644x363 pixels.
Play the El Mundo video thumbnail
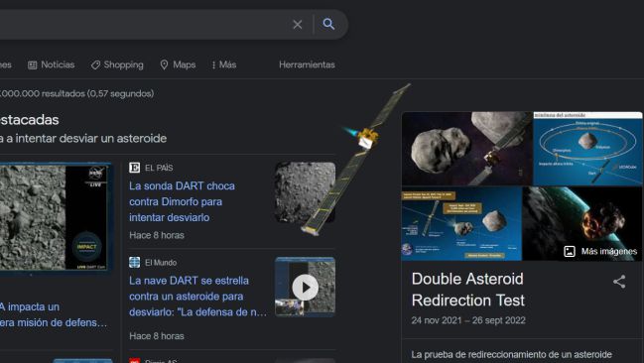306,287
